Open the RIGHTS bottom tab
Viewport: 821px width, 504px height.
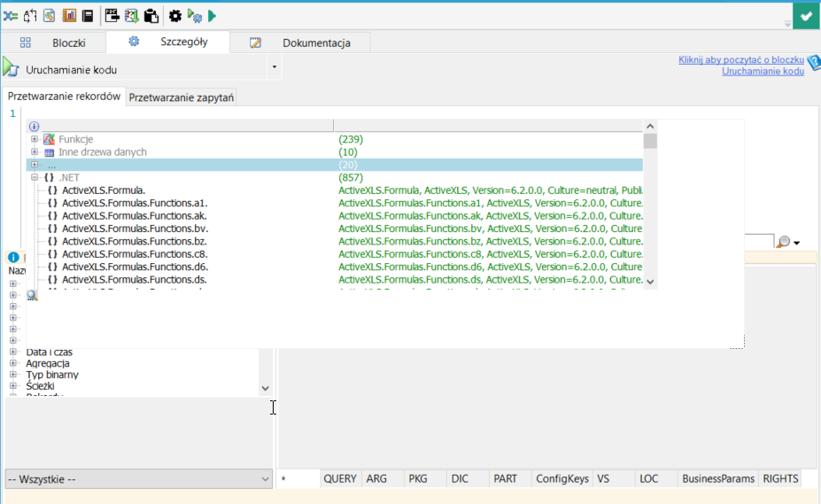(x=780, y=479)
